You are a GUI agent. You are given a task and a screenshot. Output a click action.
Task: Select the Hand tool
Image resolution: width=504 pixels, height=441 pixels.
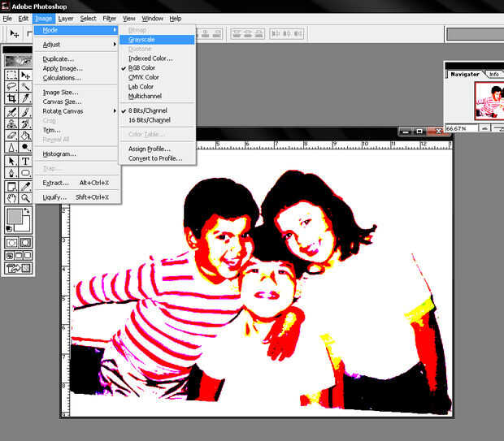(11, 198)
